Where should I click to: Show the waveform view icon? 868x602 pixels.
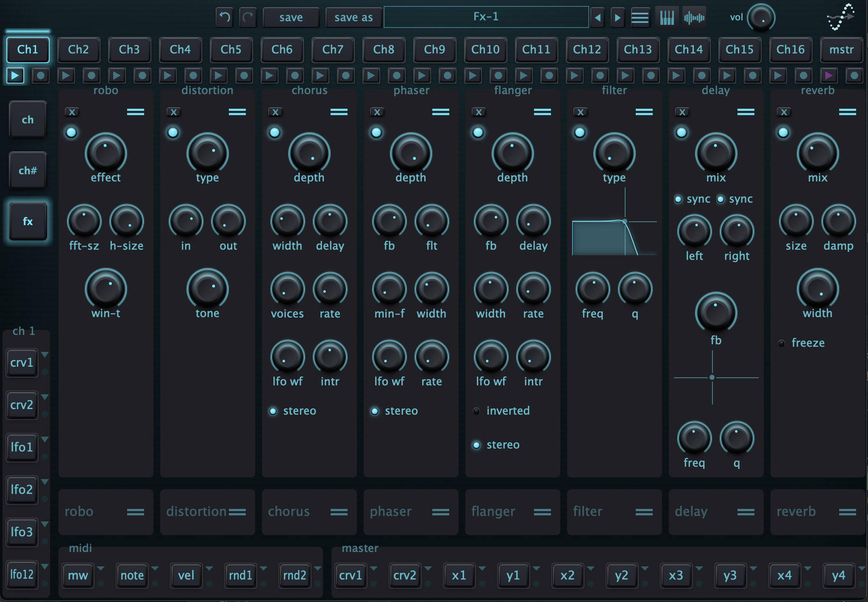(x=694, y=18)
